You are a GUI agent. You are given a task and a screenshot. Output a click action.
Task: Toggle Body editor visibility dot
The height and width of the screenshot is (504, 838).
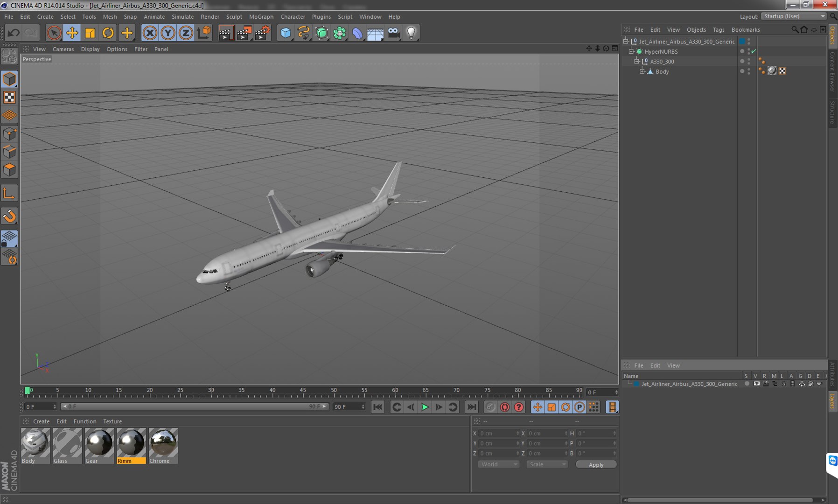click(749, 70)
